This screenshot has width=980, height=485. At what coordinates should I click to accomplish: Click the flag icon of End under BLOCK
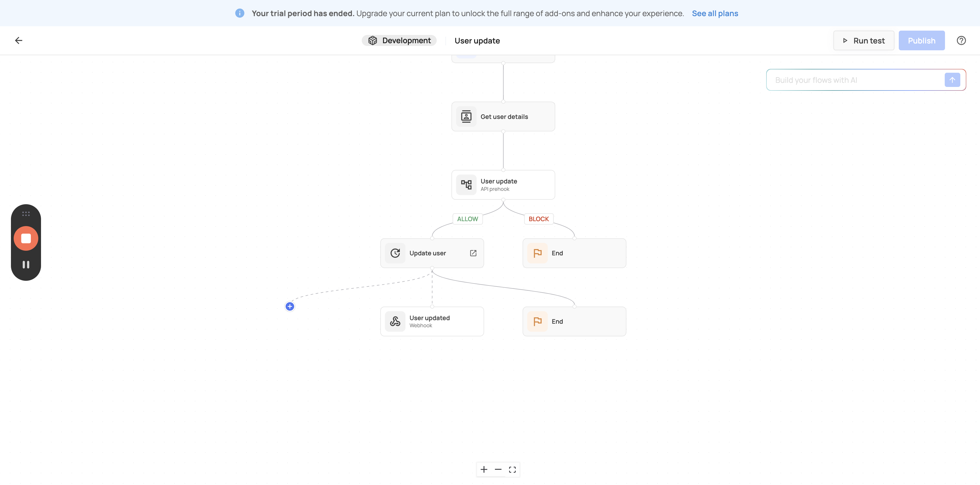tap(537, 253)
